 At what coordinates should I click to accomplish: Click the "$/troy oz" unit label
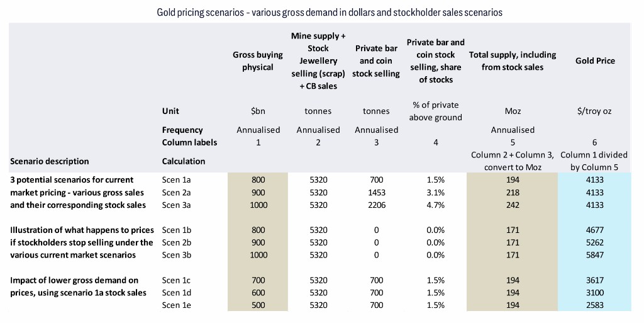(595, 111)
